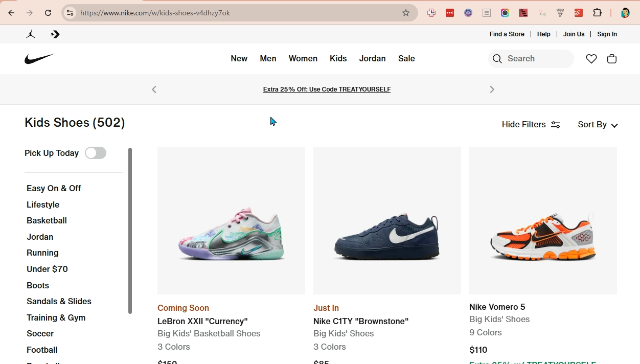The height and width of the screenshot is (364, 640).
Task: Open the Men menu
Action: 268,59
